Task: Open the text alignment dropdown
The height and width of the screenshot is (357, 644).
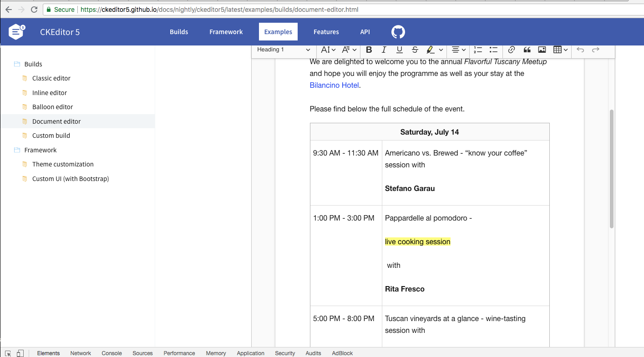Action: (x=457, y=50)
